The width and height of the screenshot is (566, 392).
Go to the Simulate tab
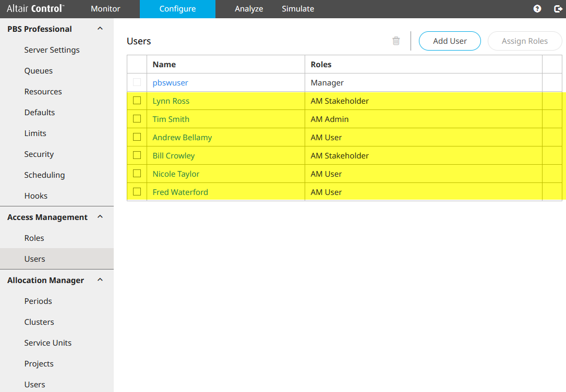tap(298, 9)
